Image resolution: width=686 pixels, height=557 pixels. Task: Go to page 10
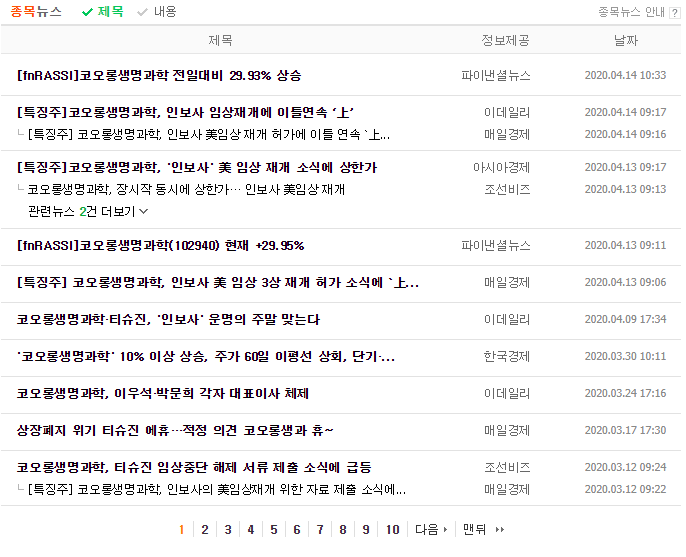click(x=393, y=530)
